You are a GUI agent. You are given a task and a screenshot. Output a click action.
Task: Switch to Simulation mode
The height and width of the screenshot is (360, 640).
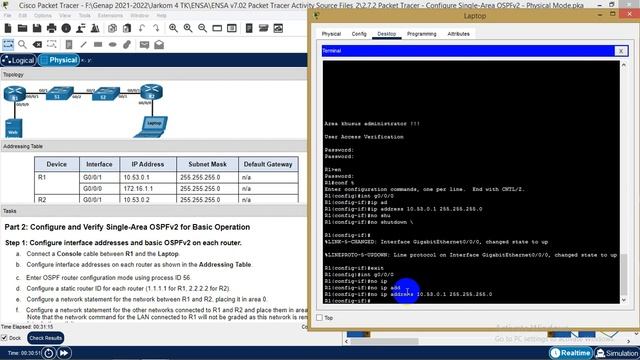click(x=617, y=353)
